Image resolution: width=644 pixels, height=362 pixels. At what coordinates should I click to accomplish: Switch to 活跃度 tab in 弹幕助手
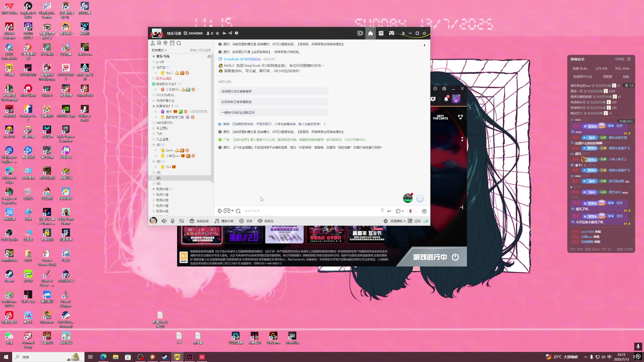[x=607, y=76]
